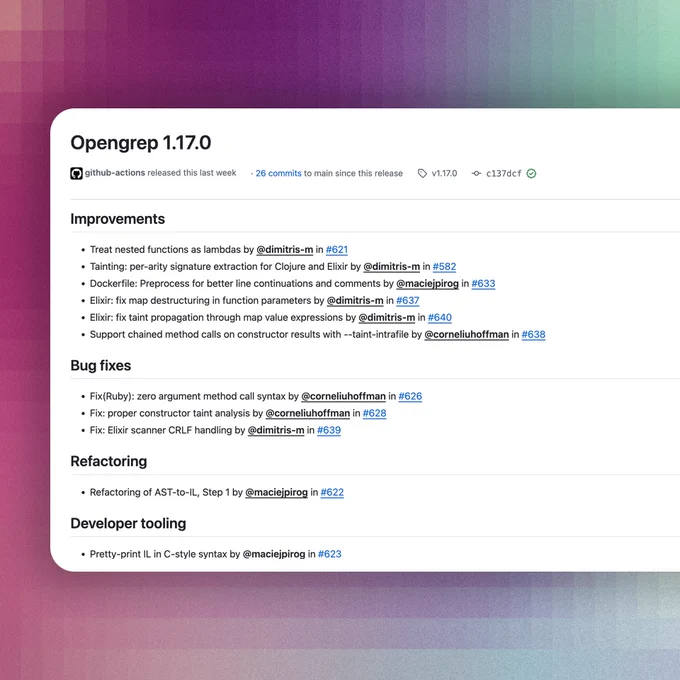This screenshot has width=680, height=680.
Task: Click the Refactoring heading
Action: pyautogui.click(x=108, y=461)
